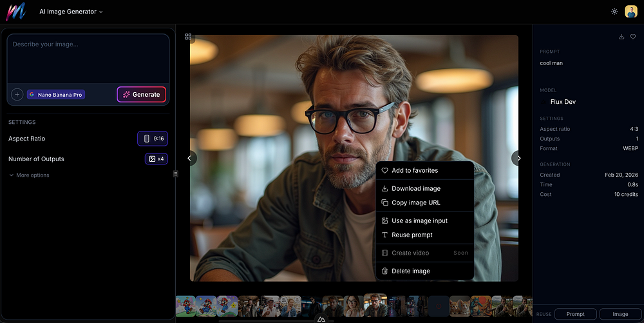Click the 'Feb 20, 2026' created date
This screenshot has width=644, height=323.
pos(621,175)
